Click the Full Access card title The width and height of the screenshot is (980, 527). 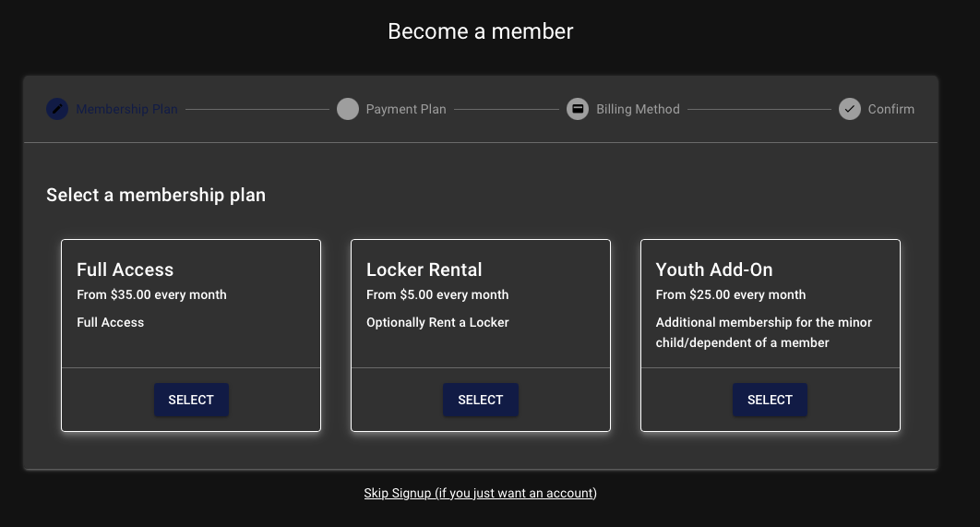click(125, 269)
